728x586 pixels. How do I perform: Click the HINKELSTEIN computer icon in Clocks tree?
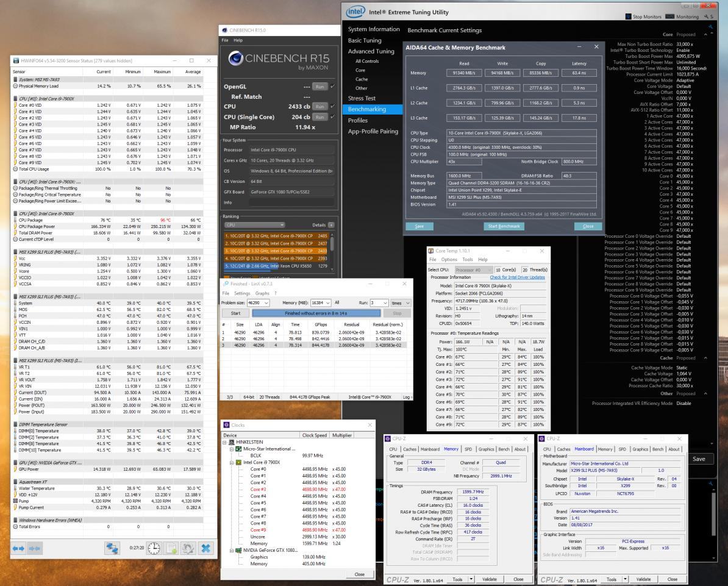click(232, 442)
